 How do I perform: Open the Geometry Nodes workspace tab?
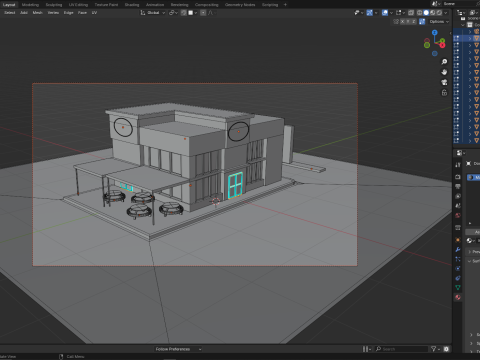(240, 5)
